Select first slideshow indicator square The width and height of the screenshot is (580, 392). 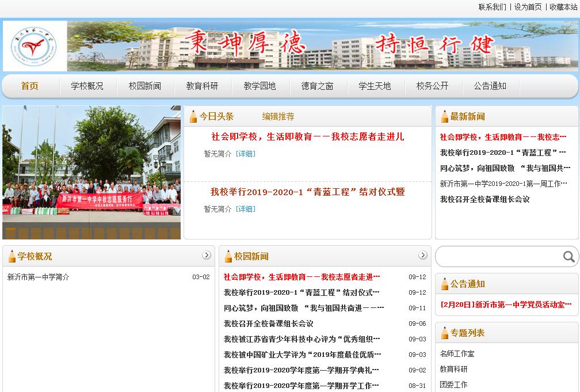pyautogui.click(x=10, y=233)
